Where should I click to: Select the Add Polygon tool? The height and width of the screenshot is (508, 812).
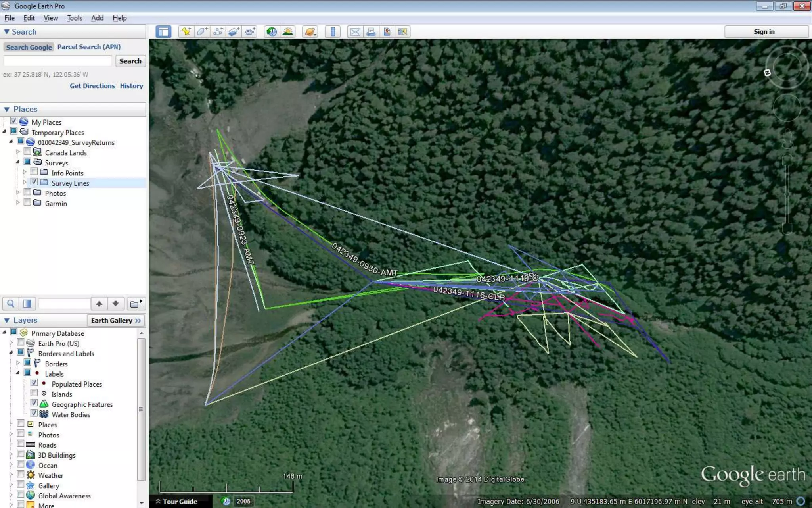tap(202, 32)
